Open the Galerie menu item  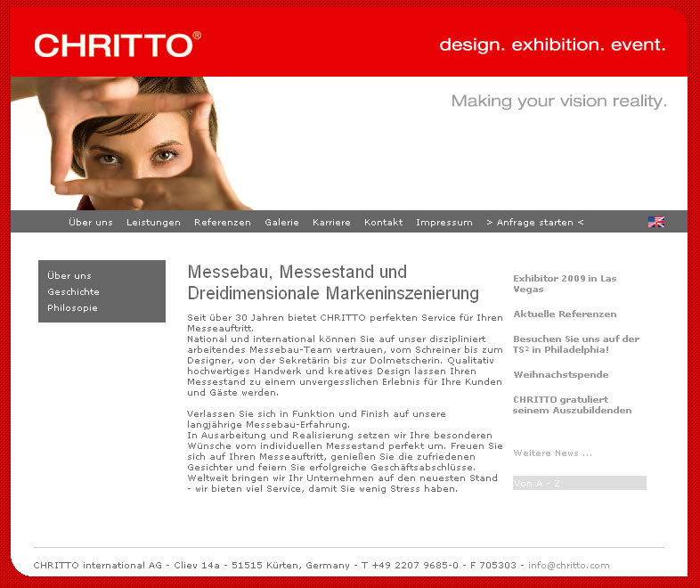[x=281, y=222]
